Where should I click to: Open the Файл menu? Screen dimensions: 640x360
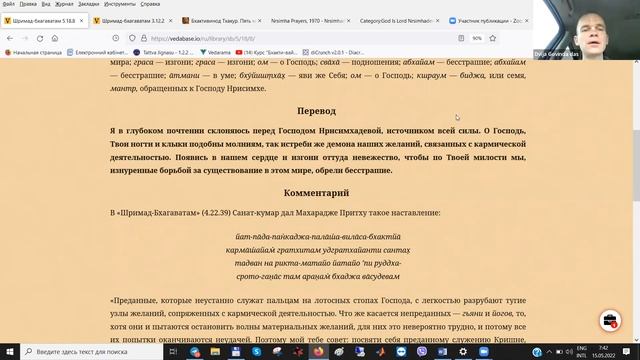tap(9, 4)
